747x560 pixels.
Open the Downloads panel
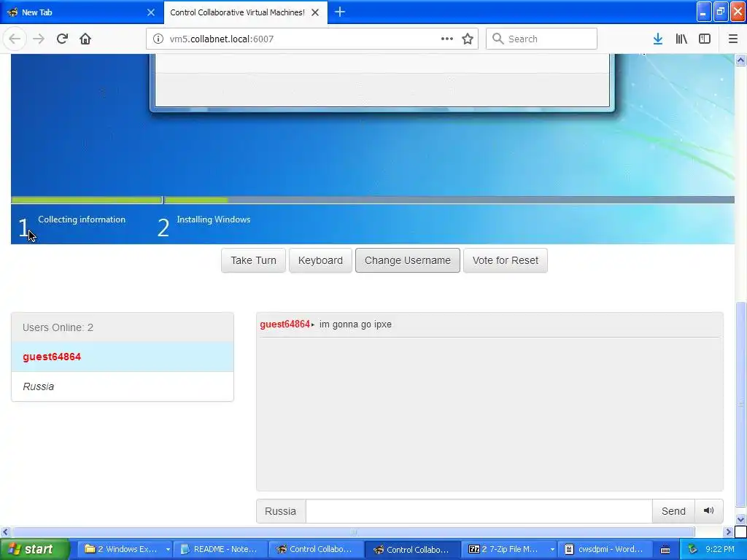pos(658,39)
